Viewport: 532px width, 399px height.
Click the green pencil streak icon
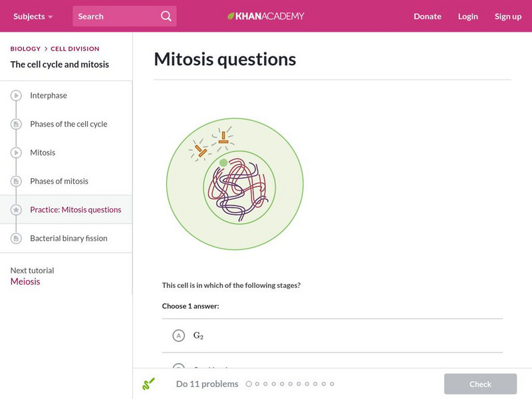coord(148,384)
